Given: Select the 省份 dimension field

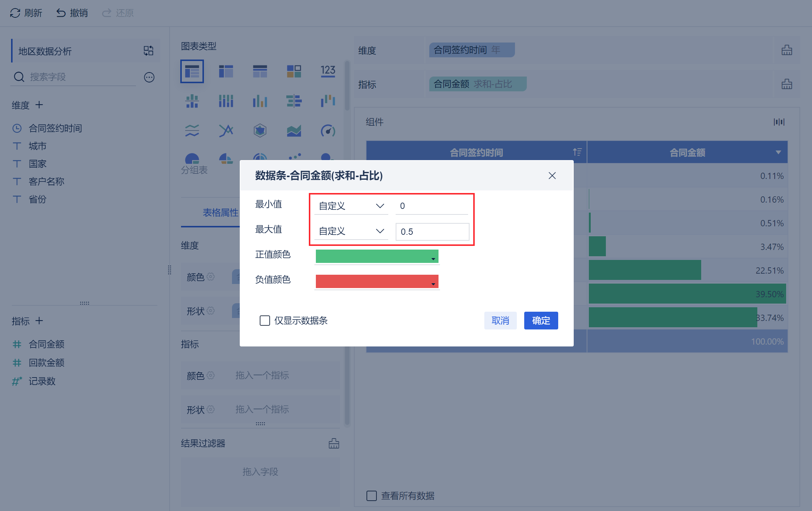Looking at the screenshot, I should click(x=37, y=199).
